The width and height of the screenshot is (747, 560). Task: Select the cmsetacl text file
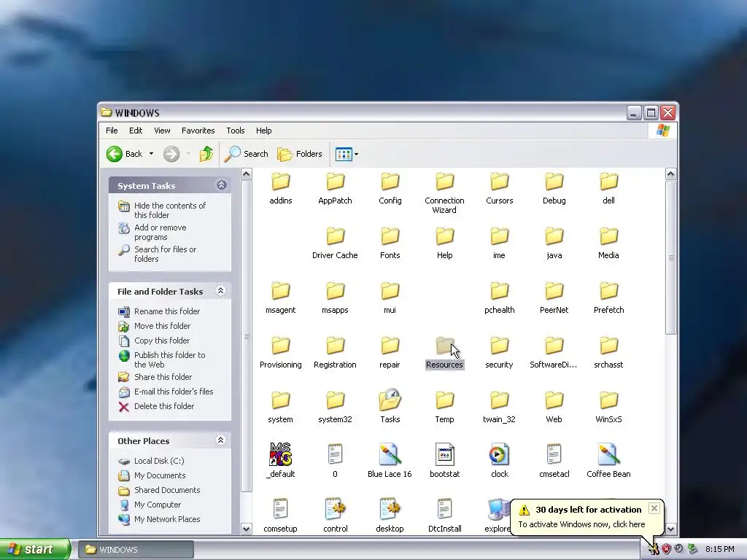554,461
